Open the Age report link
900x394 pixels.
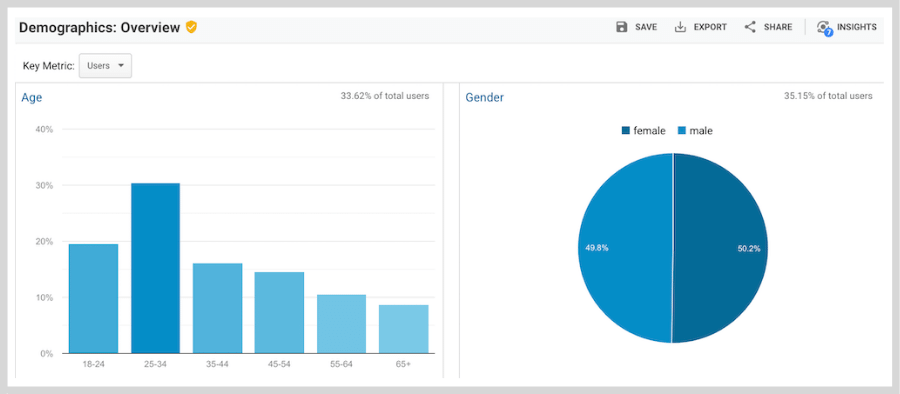tap(32, 98)
